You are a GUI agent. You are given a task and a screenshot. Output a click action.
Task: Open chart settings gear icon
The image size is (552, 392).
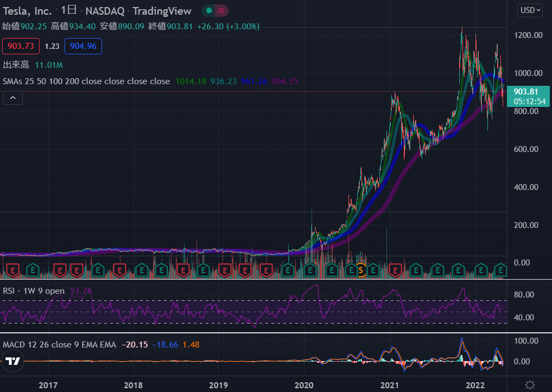click(x=530, y=384)
